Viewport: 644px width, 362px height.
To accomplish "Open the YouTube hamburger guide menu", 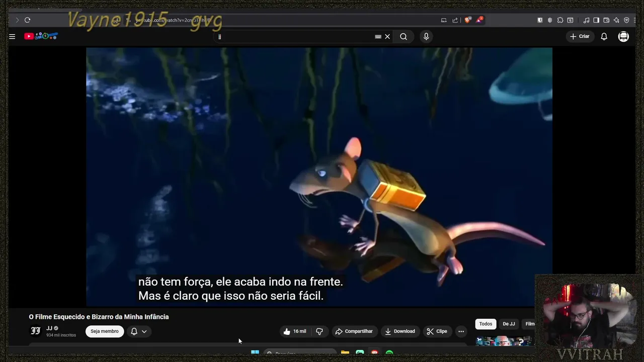I will click(12, 36).
